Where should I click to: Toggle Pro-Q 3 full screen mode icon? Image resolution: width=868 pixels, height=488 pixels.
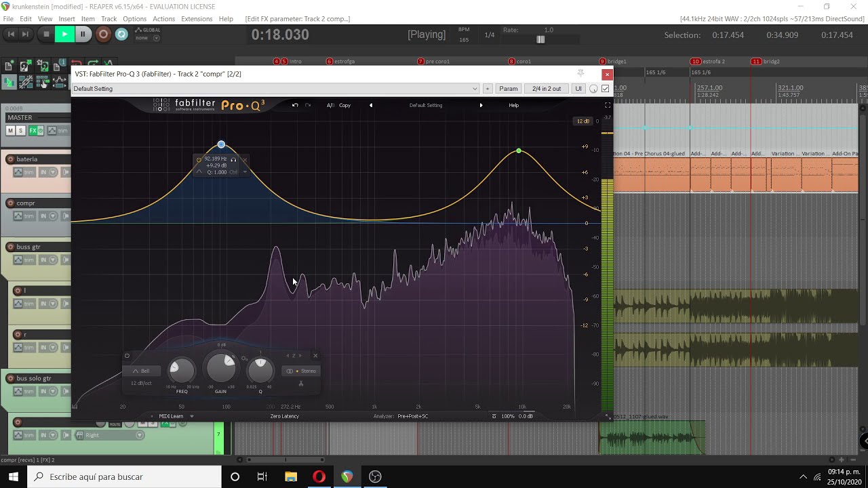click(607, 105)
